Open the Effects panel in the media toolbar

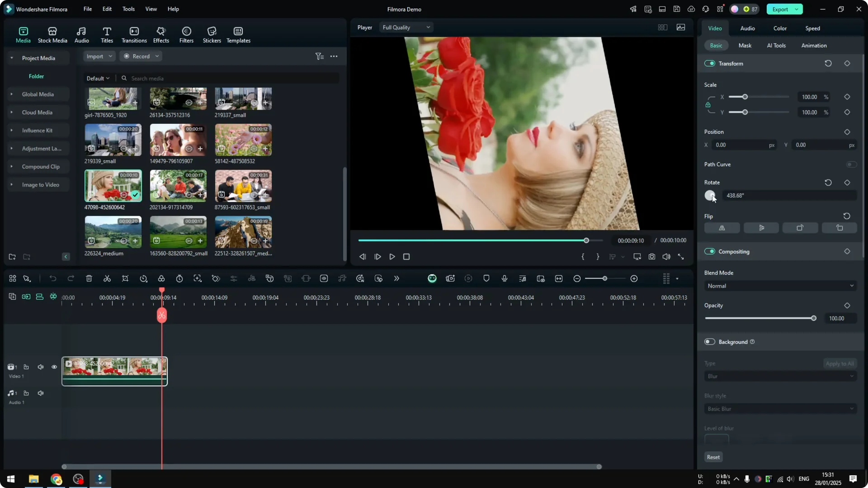point(161,34)
